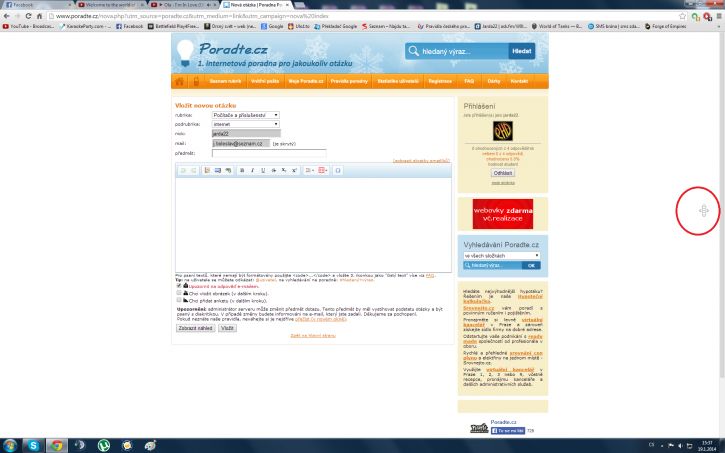Screen dimensions: 725x453
Task: Open Chrome menu icon at toolbar end
Action: 719,16
